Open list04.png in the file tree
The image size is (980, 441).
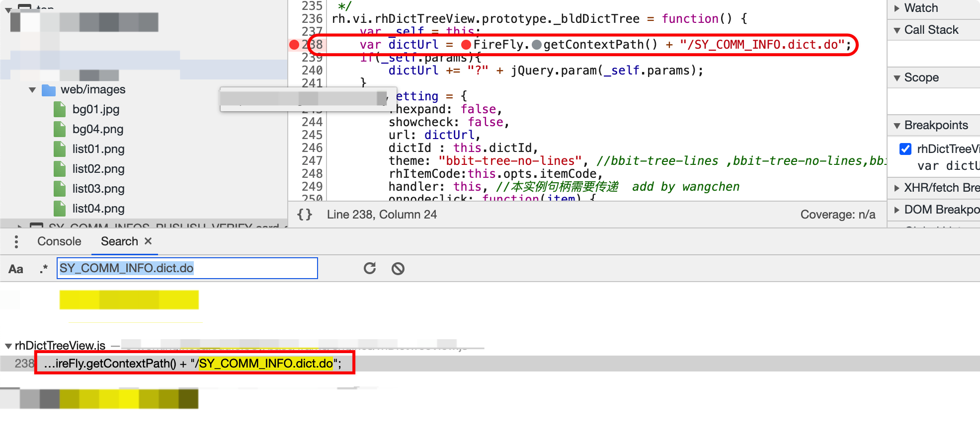click(98, 209)
